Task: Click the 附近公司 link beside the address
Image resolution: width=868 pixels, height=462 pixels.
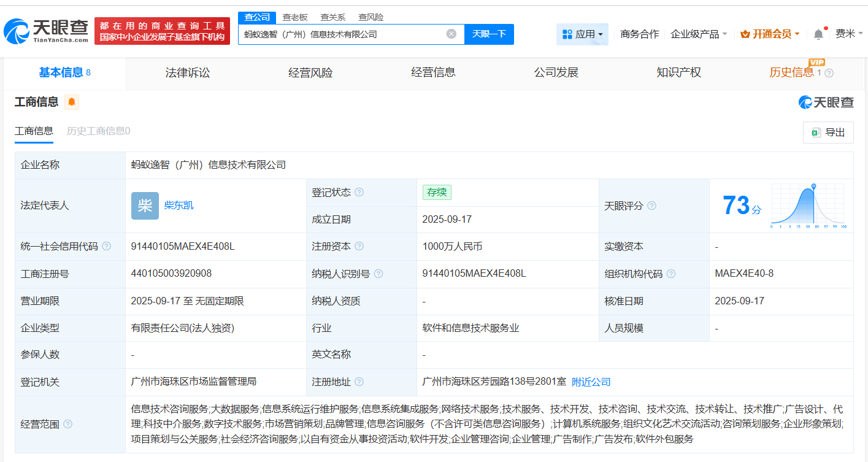Action: 590,381
